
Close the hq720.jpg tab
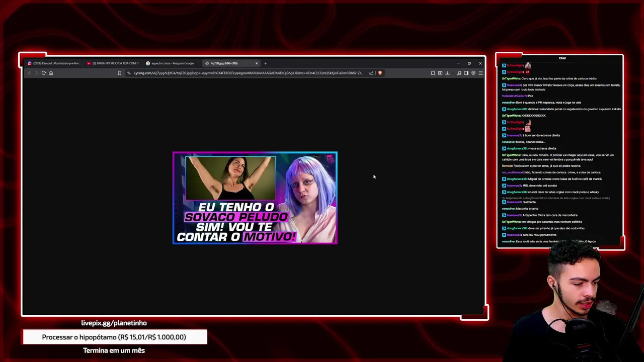(257, 63)
